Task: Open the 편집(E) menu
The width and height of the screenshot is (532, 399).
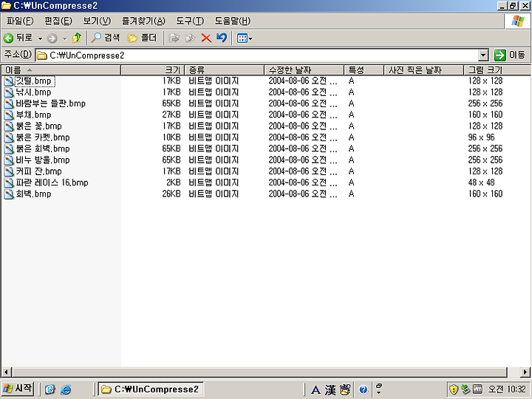Action: click(x=58, y=21)
